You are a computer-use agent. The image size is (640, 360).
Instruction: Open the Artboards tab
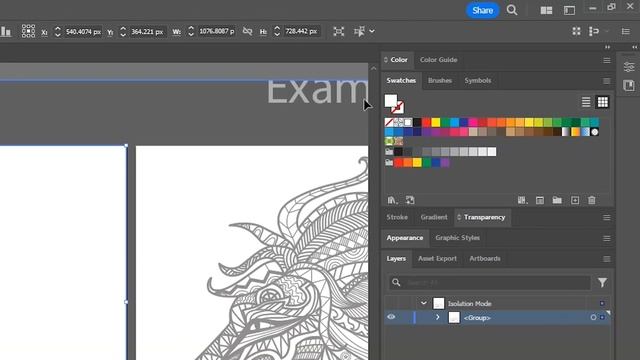click(x=484, y=258)
